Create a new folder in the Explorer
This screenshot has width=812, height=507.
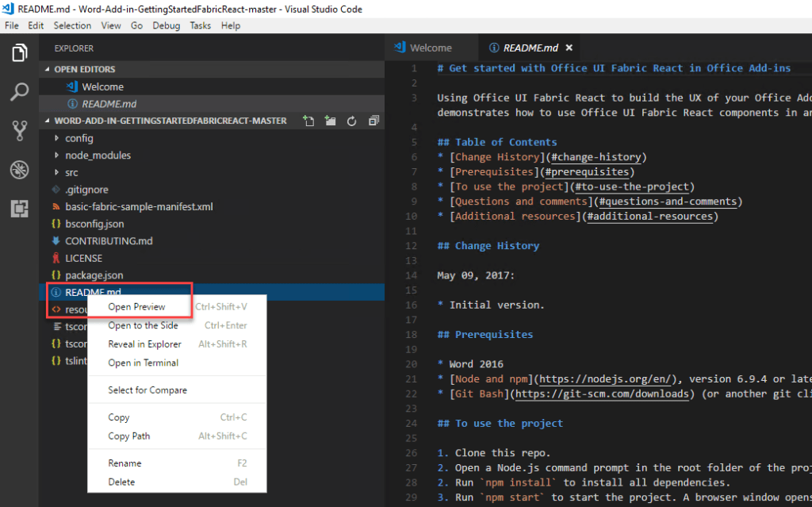[x=330, y=120]
